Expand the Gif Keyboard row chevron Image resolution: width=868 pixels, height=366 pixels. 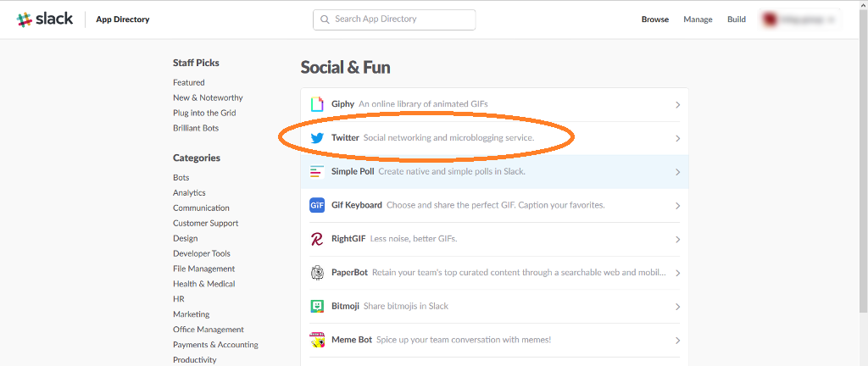(677, 206)
